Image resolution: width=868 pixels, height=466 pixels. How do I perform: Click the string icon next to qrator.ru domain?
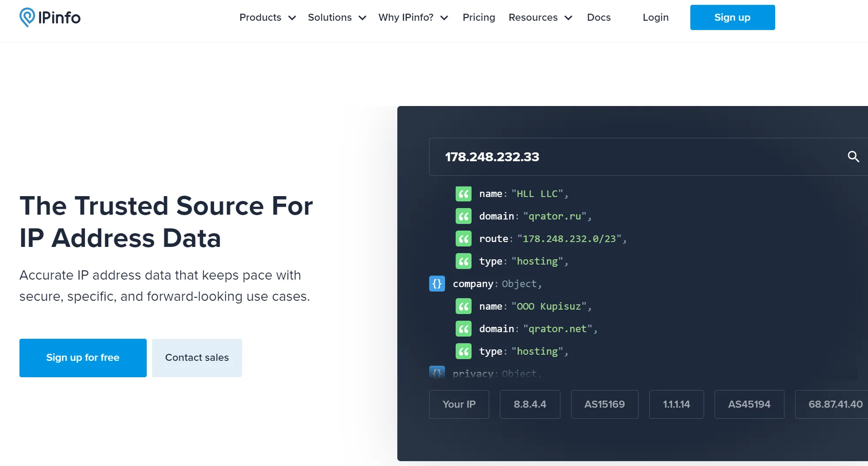point(463,216)
